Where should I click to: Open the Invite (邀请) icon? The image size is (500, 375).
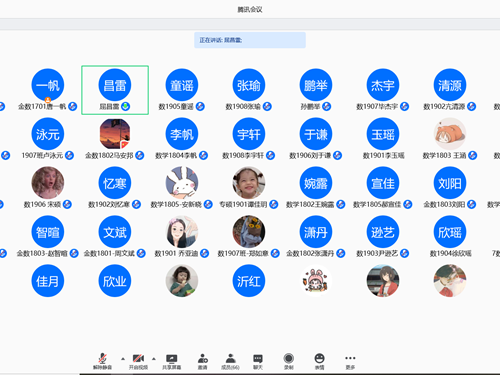(x=203, y=361)
